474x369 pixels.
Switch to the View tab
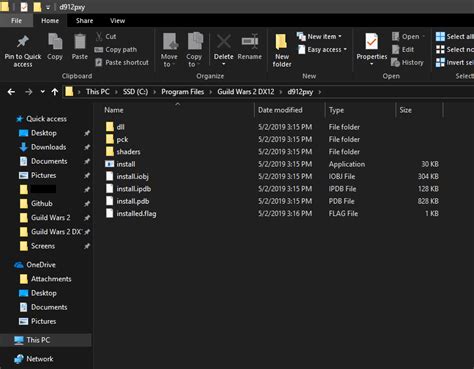pos(117,21)
